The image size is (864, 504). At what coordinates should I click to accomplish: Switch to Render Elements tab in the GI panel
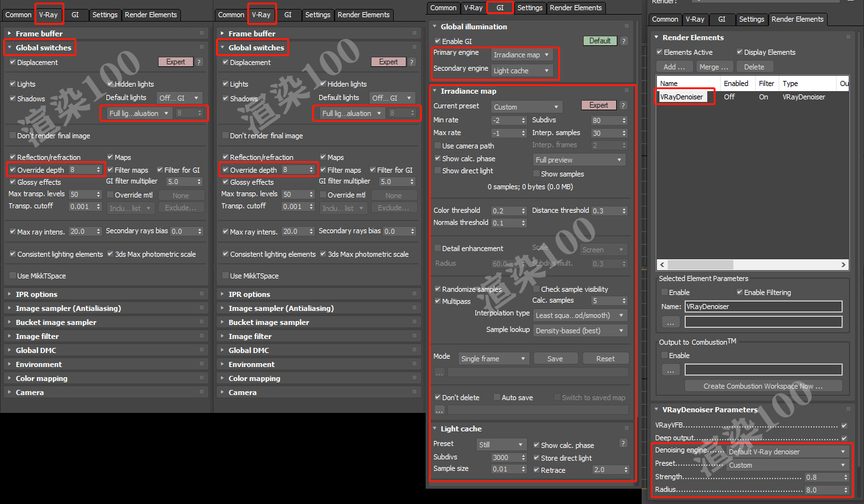[x=575, y=8]
